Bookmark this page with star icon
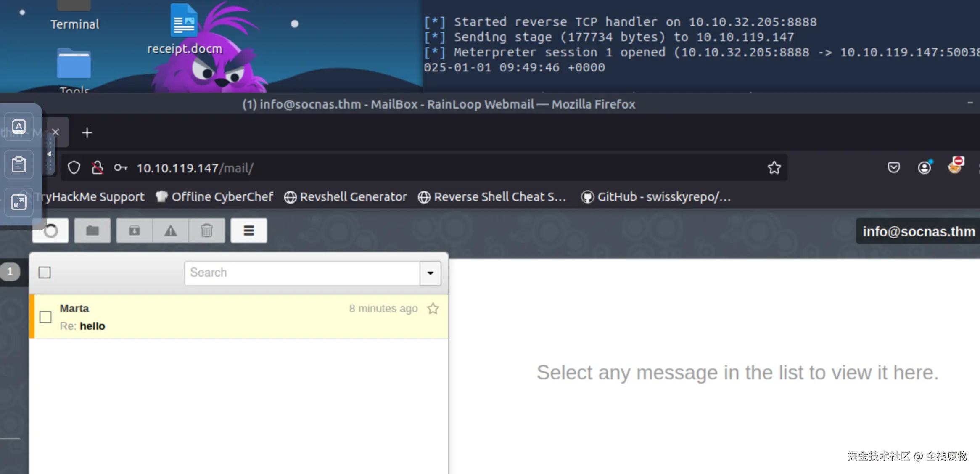The image size is (980, 474). pyautogui.click(x=774, y=168)
